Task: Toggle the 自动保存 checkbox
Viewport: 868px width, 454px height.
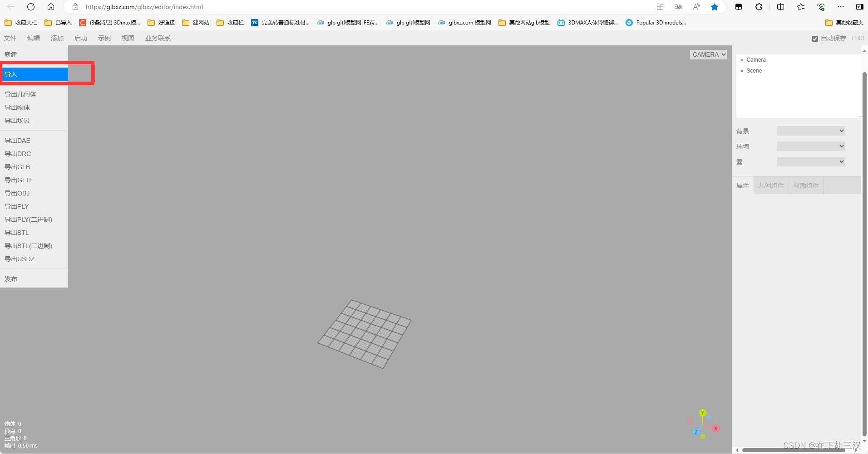Action: tap(815, 39)
